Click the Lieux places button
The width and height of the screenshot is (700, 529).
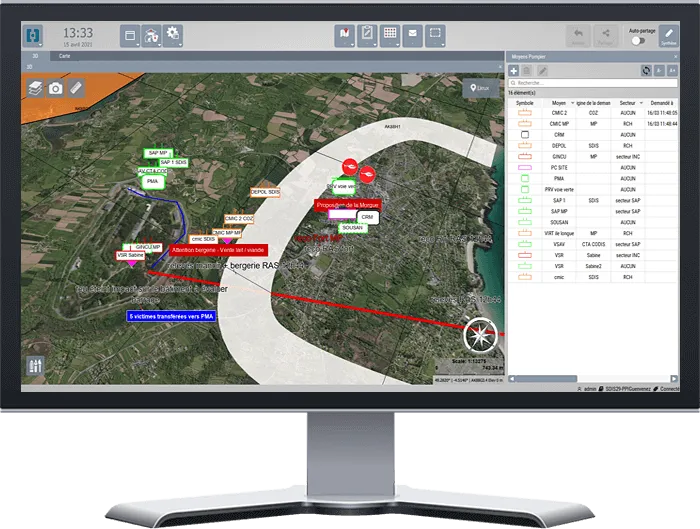(480, 88)
